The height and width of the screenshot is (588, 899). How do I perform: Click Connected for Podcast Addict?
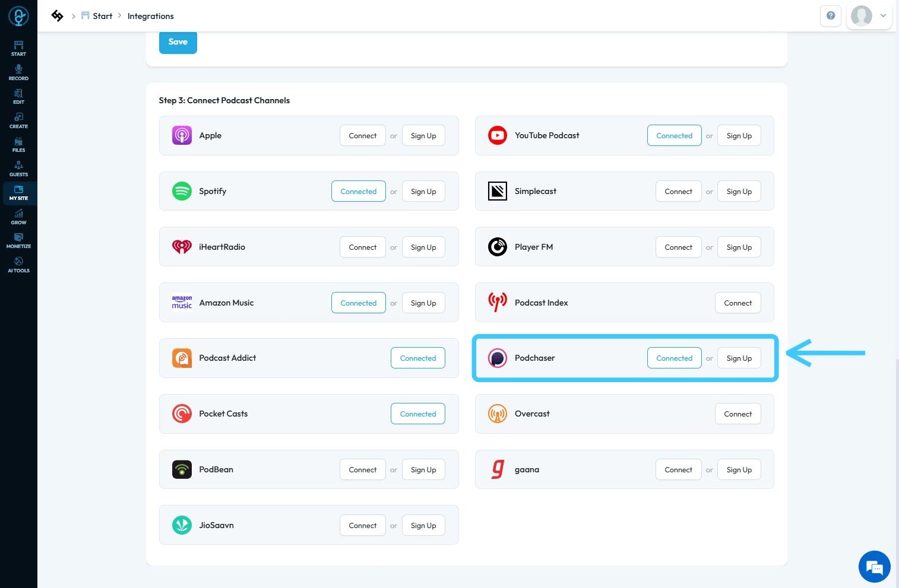click(x=418, y=358)
